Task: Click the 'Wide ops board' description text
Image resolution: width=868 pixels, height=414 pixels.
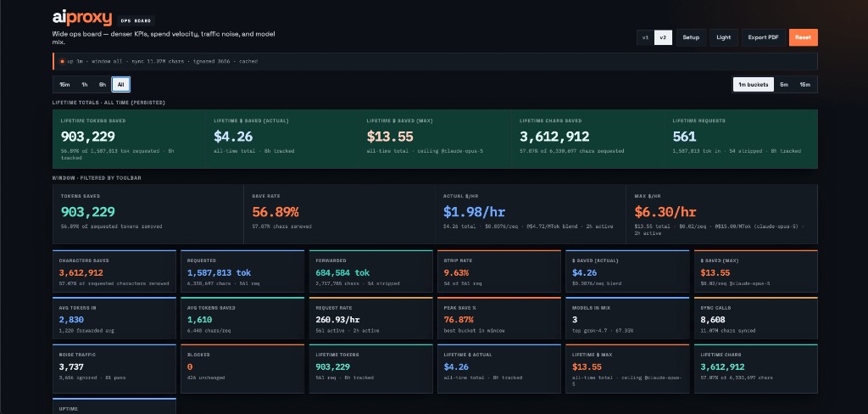Action: click(164, 37)
